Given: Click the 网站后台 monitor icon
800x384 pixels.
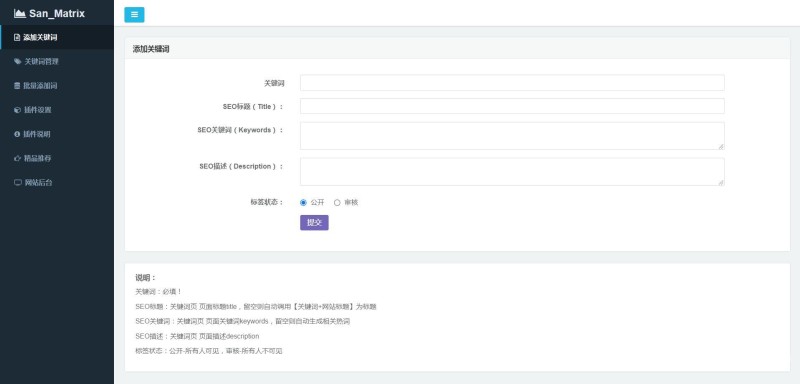Looking at the screenshot, I should pos(18,183).
